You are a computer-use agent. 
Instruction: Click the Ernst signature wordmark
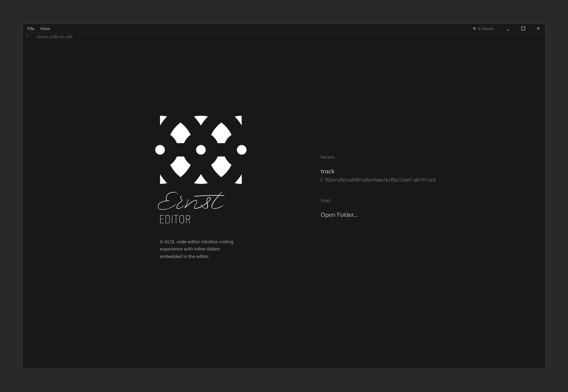point(191,201)
